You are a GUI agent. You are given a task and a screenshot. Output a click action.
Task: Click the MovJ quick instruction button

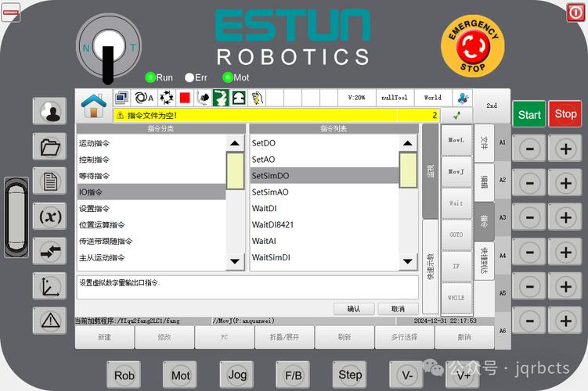pos(456,171)
